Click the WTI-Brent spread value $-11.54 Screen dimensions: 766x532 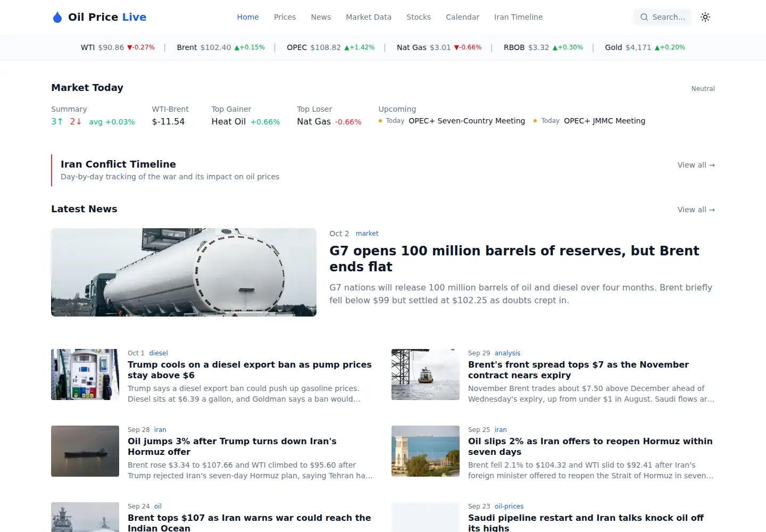[x=168, y=121]
